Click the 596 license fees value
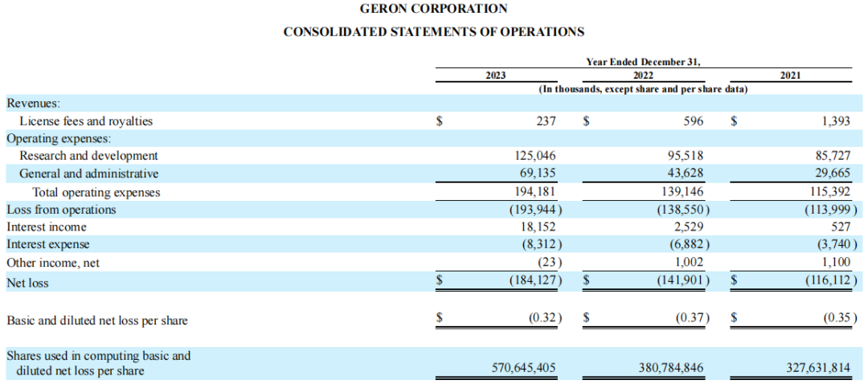 click(x=693, y=121)
